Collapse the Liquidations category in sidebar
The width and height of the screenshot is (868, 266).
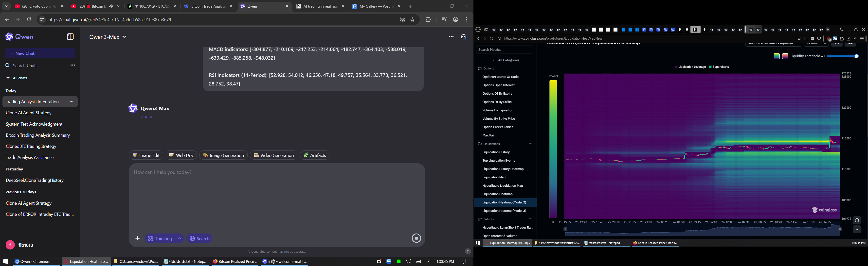[530, 144]
